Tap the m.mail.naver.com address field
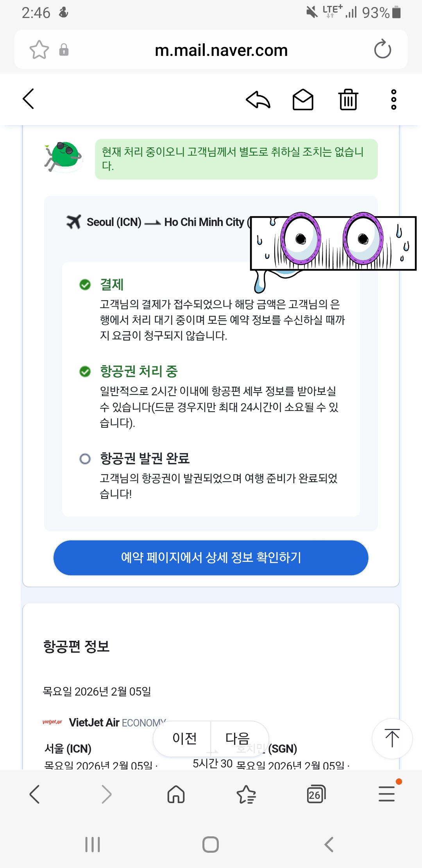The width and height of the screenshot is (422, 868). [x=221, y=50]
